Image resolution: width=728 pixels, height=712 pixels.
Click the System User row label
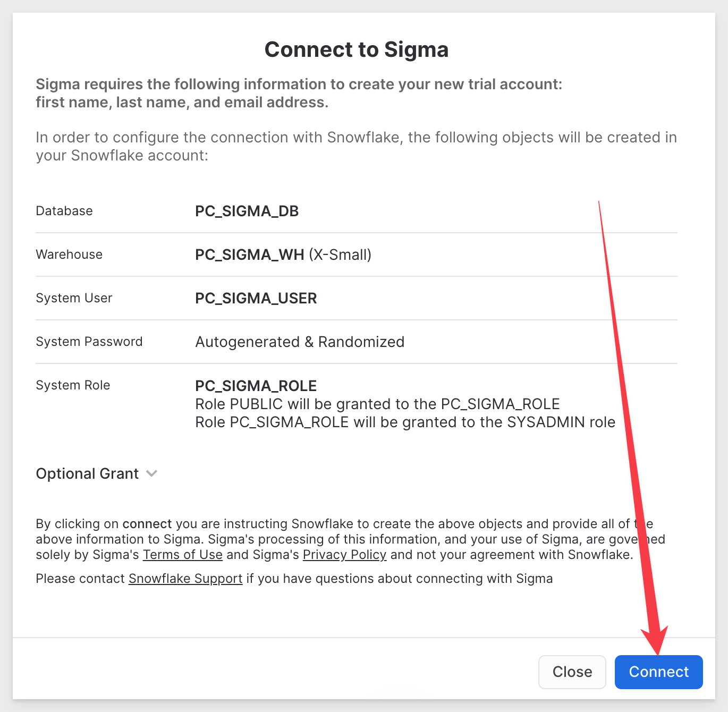74,298
